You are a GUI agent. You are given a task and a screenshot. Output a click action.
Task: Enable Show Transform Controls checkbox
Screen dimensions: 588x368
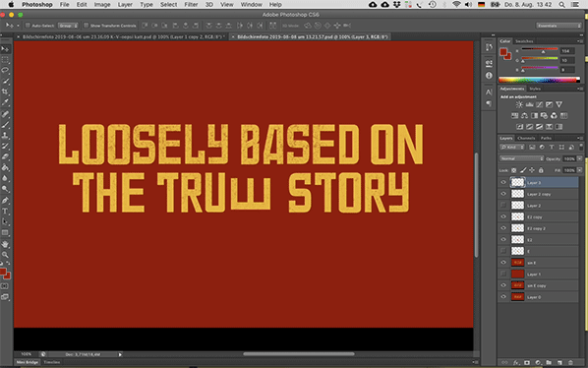86,26
